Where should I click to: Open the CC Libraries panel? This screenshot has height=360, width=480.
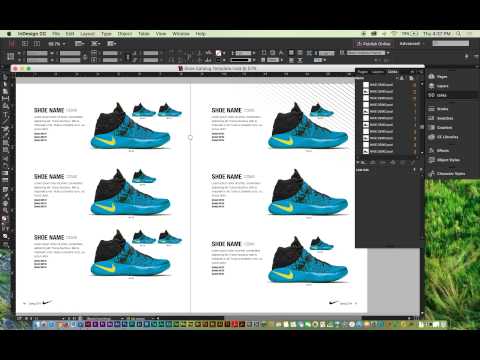point(443,137)
